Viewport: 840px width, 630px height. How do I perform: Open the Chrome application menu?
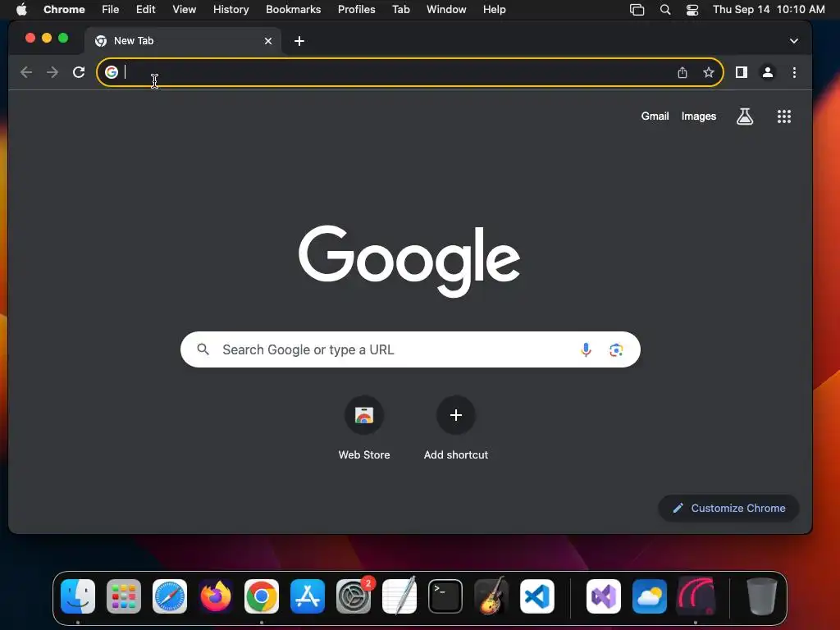tap(64, 10)
